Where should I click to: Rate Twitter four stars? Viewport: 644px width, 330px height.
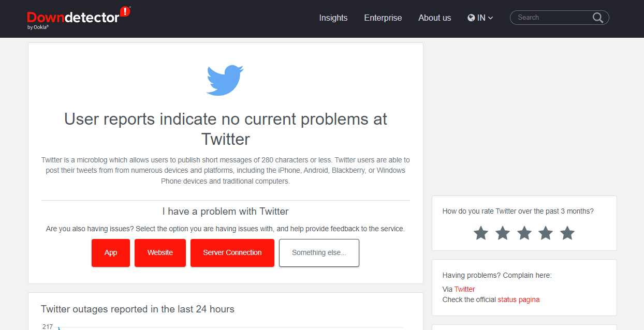pyautogui.click(x=546, y=233)
